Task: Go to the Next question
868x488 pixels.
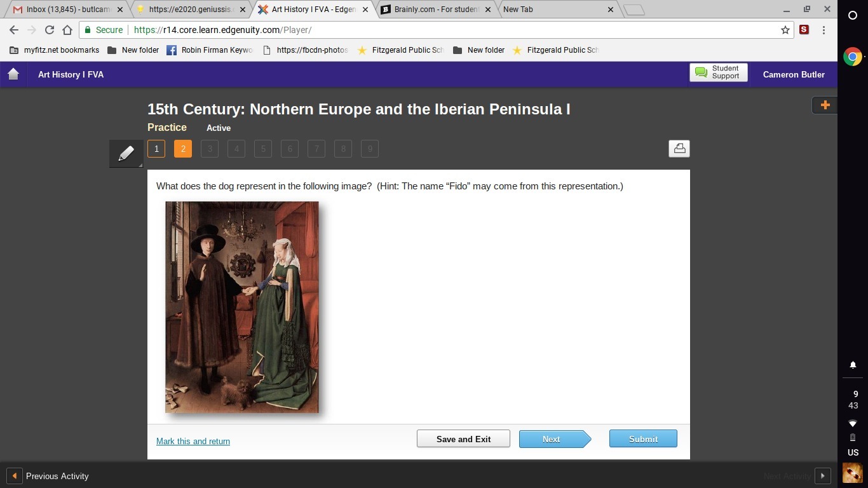Action: tap(554, 439)
